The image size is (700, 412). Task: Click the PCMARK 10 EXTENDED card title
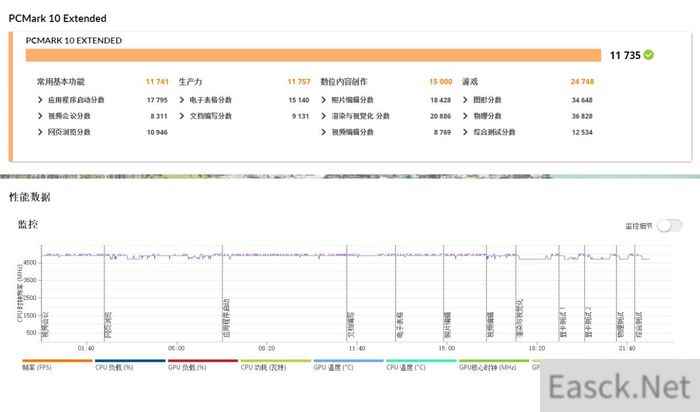coord(74,41)
